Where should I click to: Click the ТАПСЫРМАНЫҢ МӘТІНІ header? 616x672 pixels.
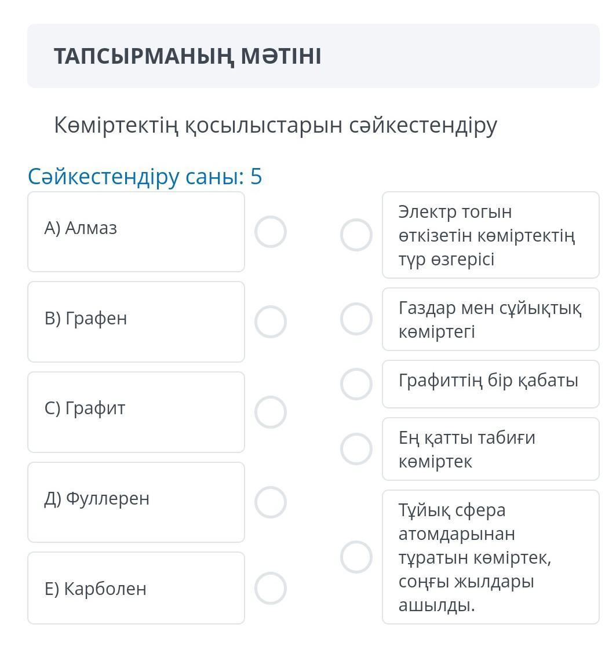point(187,56)
